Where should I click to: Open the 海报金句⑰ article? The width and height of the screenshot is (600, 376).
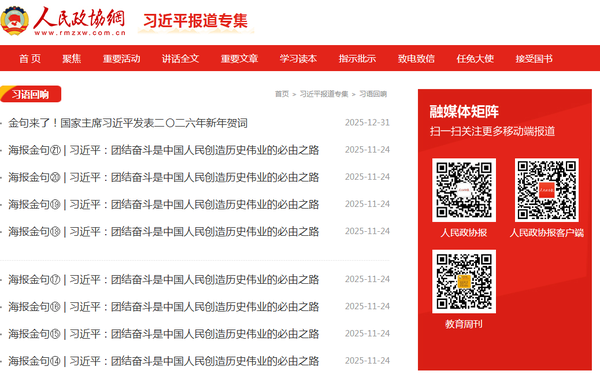tap(164, 280)
